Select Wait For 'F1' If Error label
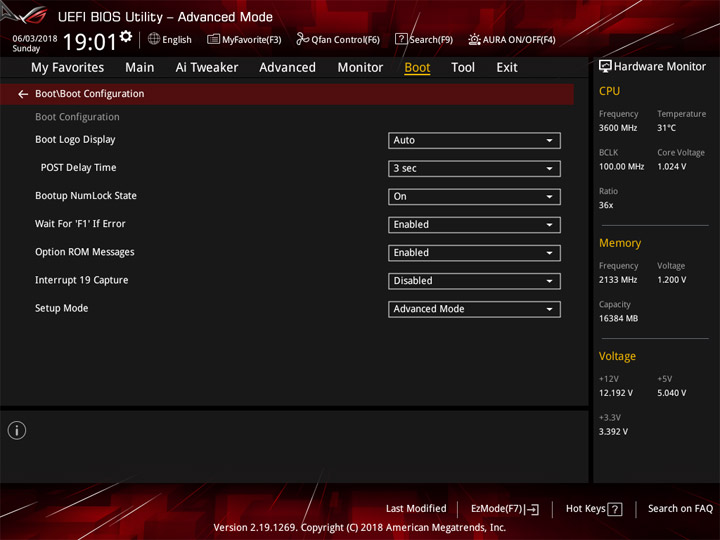Viewport: 720px width, 540px height. coord(80,224)
